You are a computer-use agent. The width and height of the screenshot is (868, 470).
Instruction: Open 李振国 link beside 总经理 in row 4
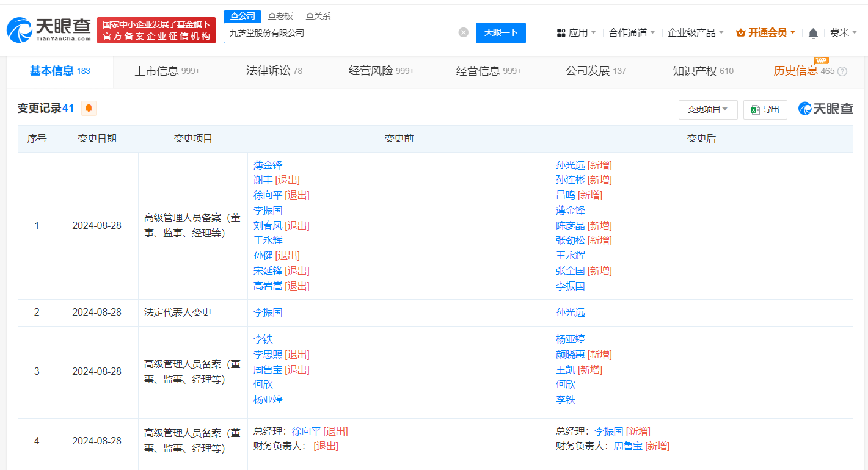click(x=609, y=432)
